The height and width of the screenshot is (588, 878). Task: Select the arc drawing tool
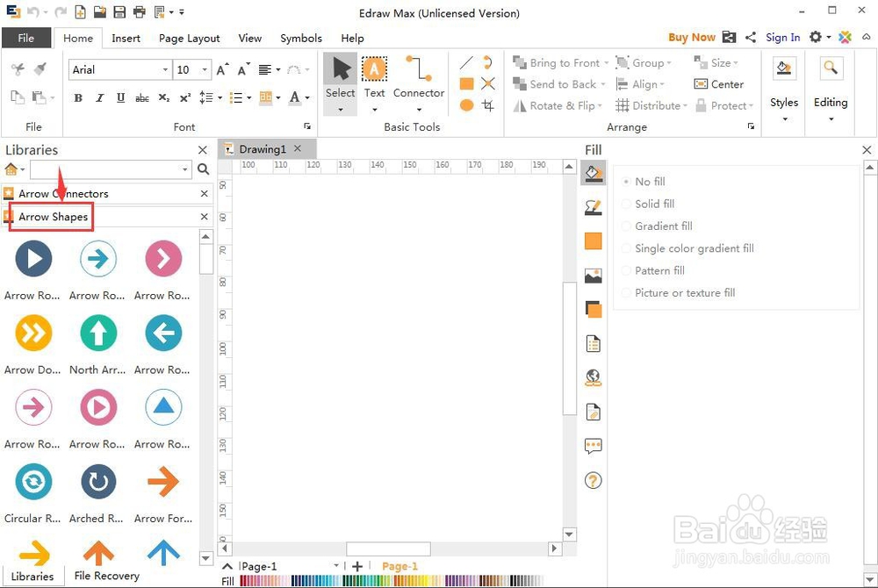pos(487,62)
